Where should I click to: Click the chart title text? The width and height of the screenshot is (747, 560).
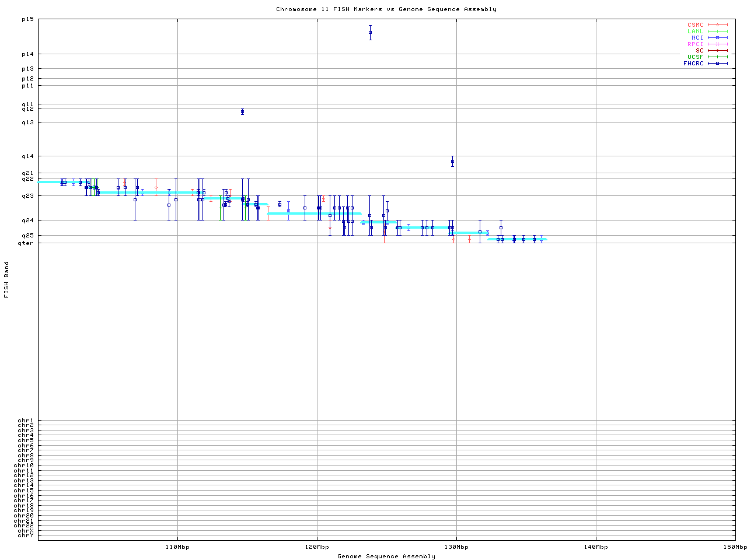[x=386, y=9]
